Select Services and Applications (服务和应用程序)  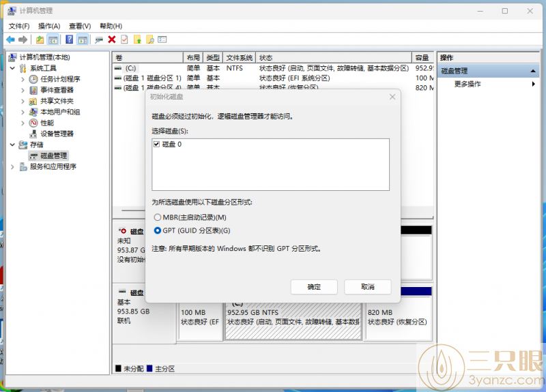tap(53, 166)
